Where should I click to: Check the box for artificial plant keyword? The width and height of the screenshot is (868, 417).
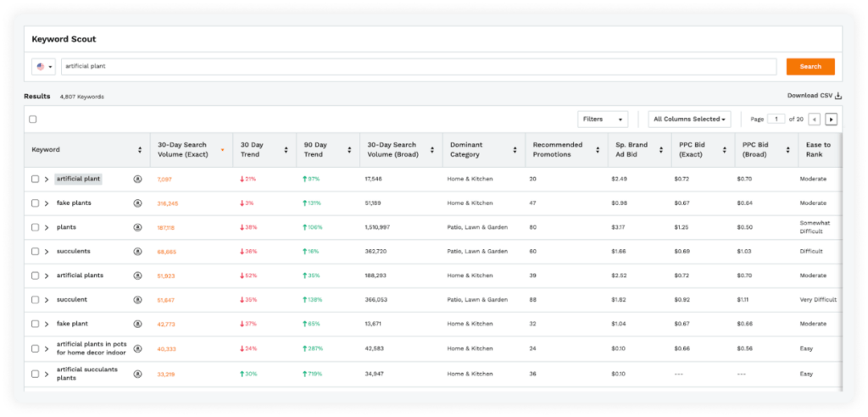35,179
